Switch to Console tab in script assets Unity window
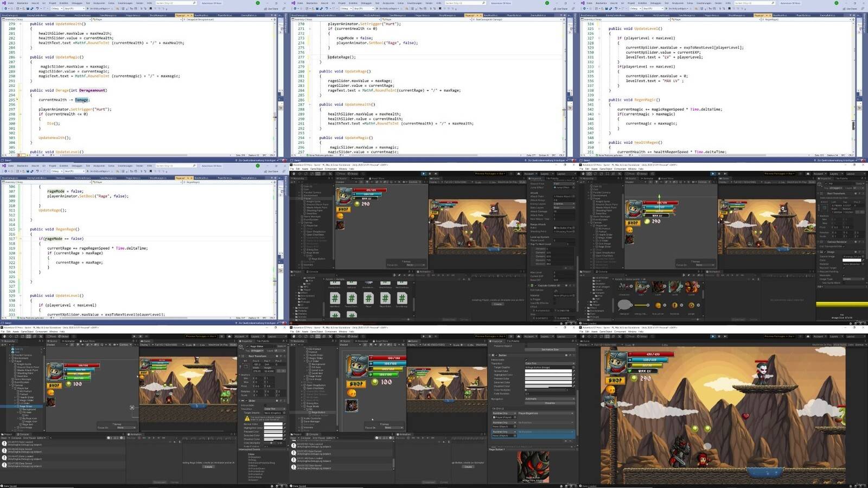 click(x=312, y=271)
